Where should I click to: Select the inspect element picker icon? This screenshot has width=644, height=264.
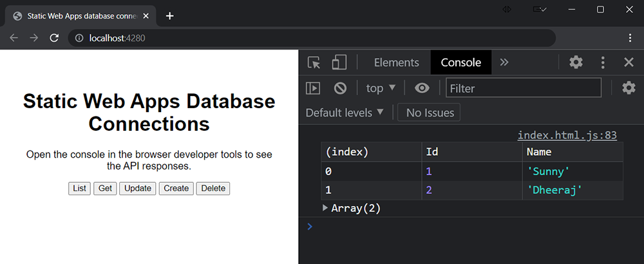click(314, 62)
